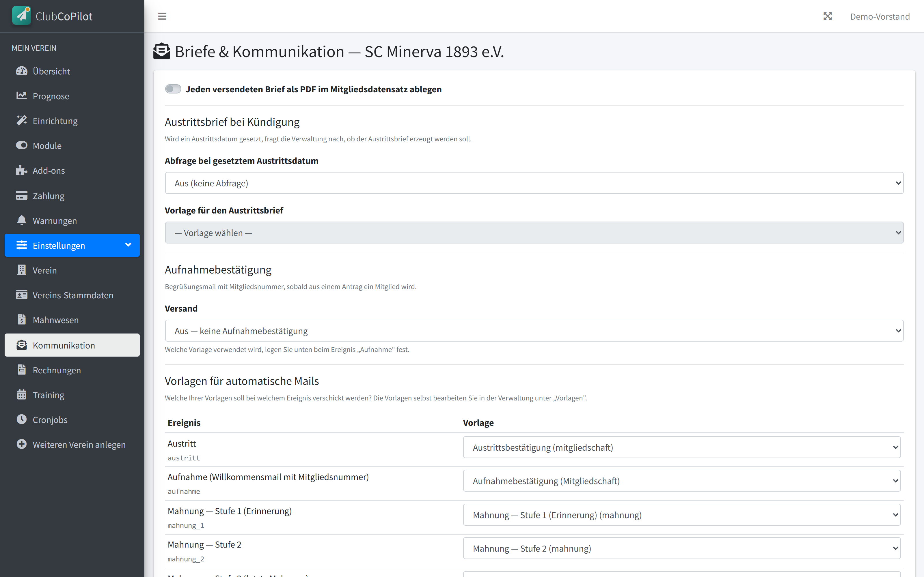Click the Cronjobs clock icon
Viewport: 924px width, 577px height.
[22, 419]
